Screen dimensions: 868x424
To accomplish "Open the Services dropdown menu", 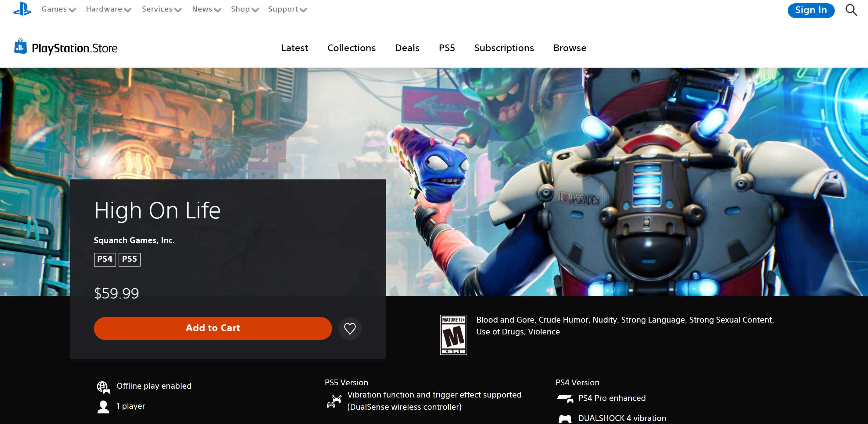I will tap(161, 9).
